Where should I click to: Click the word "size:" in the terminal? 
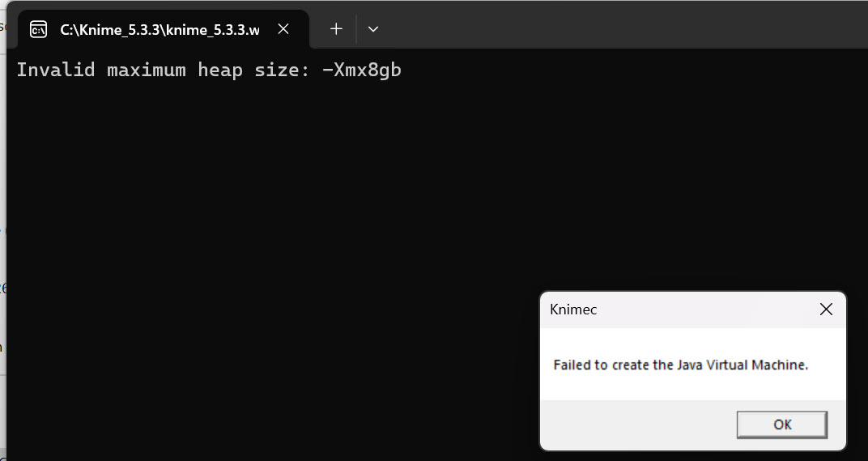[x=283, y=70]
